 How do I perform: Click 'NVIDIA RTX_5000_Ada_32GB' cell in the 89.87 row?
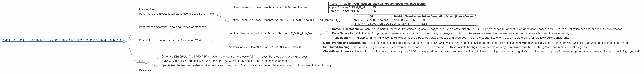click(373, 20)
